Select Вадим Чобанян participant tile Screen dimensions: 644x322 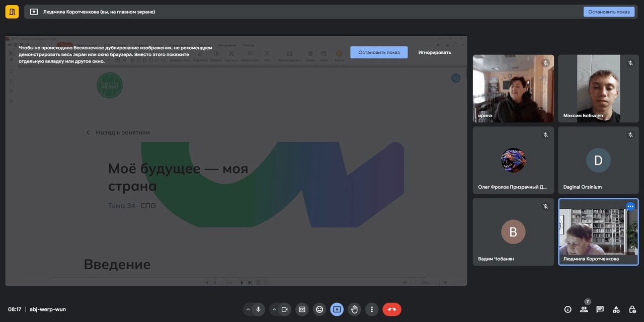(513, 231)
